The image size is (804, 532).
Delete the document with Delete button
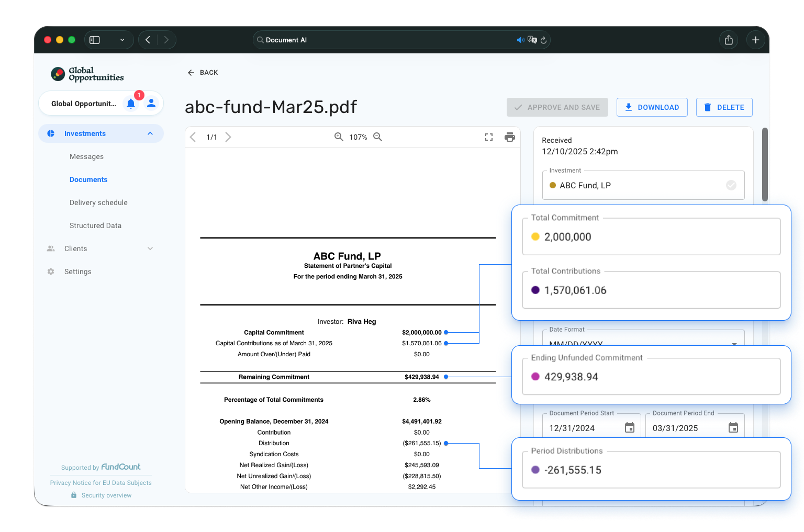pyautogui.click(x=724, y=107)
